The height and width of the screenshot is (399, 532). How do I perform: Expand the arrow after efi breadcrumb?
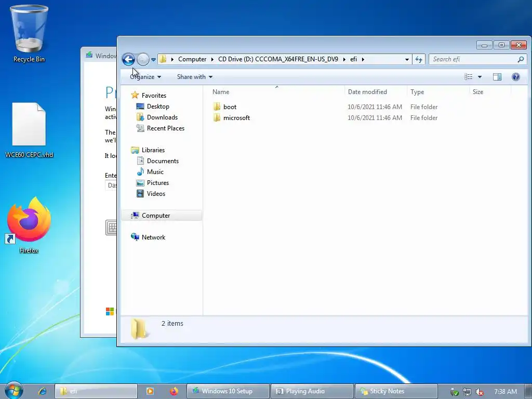click(x=363, y=59)
